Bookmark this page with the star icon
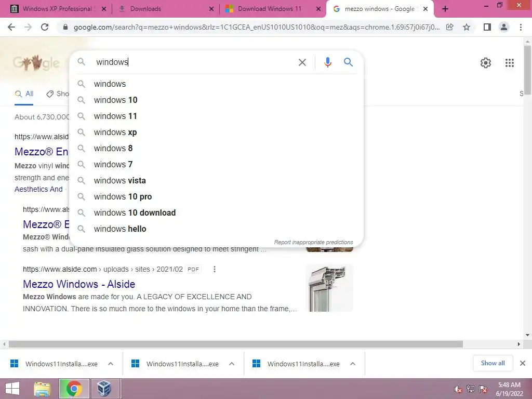This screenshot has height=399, width=532. (467, 27)
